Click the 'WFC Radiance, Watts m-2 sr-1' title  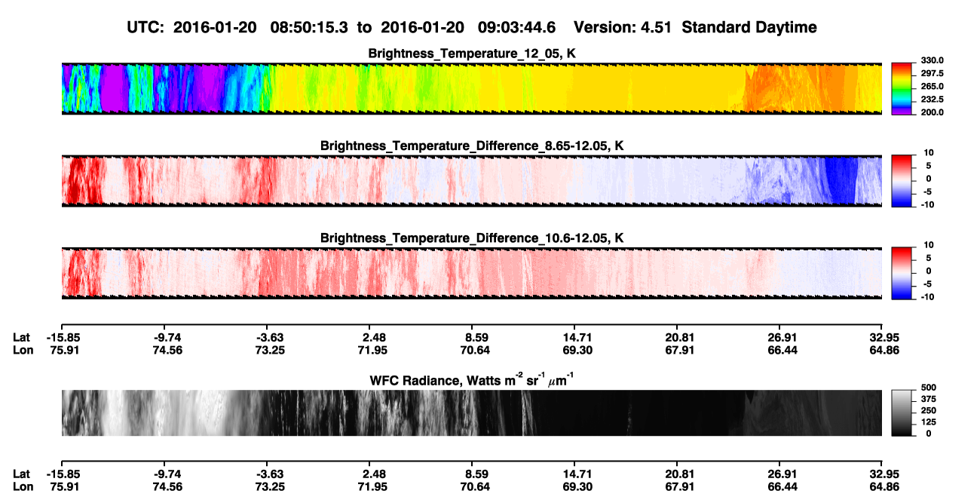coord(472,379)
